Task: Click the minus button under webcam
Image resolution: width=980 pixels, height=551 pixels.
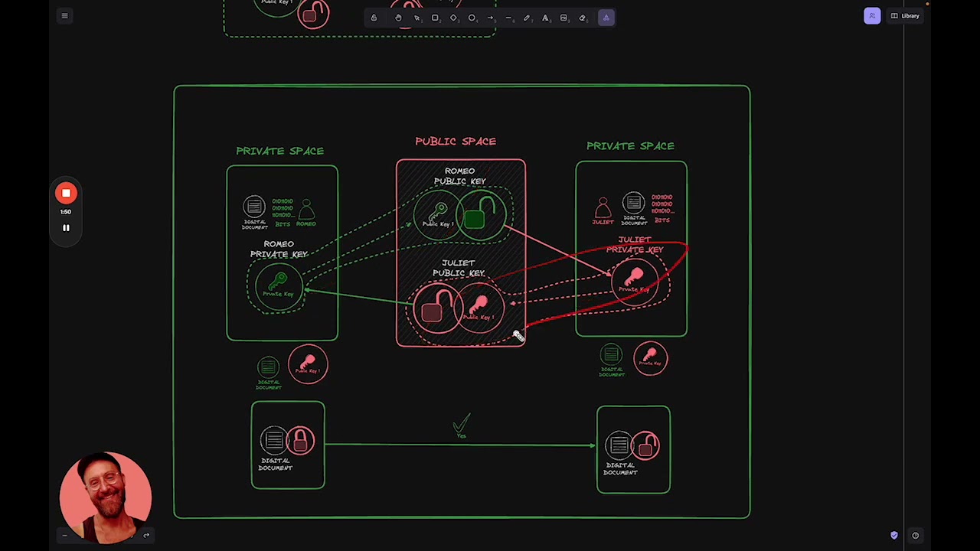Action: click(x=64, y=535)
